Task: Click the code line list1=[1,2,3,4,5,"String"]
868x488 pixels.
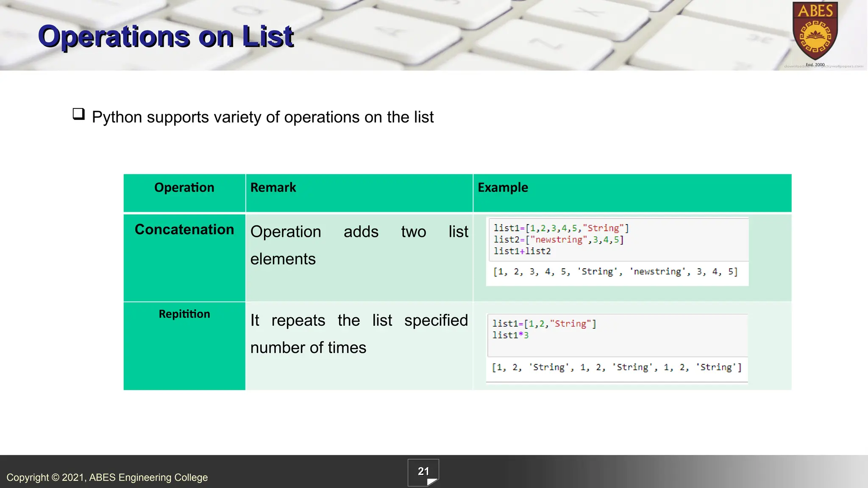Action: click(561, 228)
